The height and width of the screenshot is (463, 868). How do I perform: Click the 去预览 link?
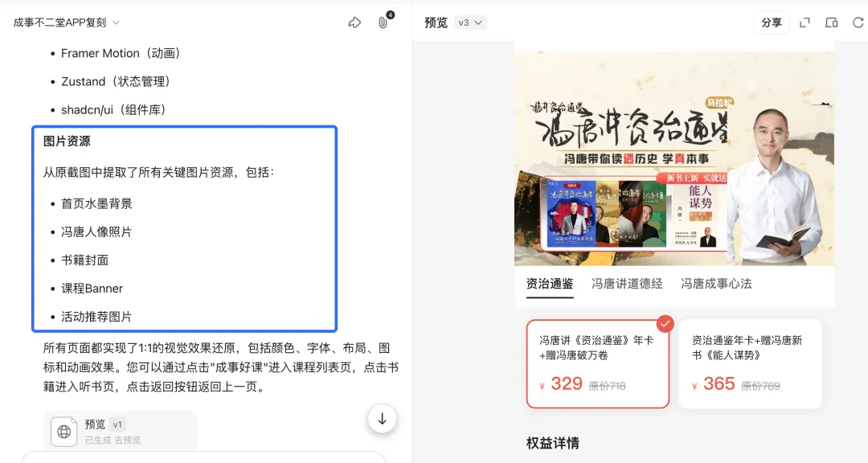point(127,440)
